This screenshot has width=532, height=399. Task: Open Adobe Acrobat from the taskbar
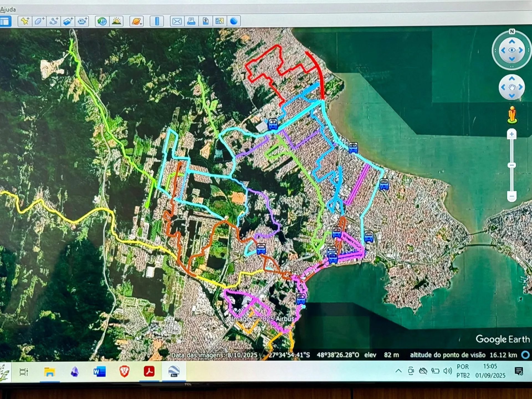pos(149,371)
